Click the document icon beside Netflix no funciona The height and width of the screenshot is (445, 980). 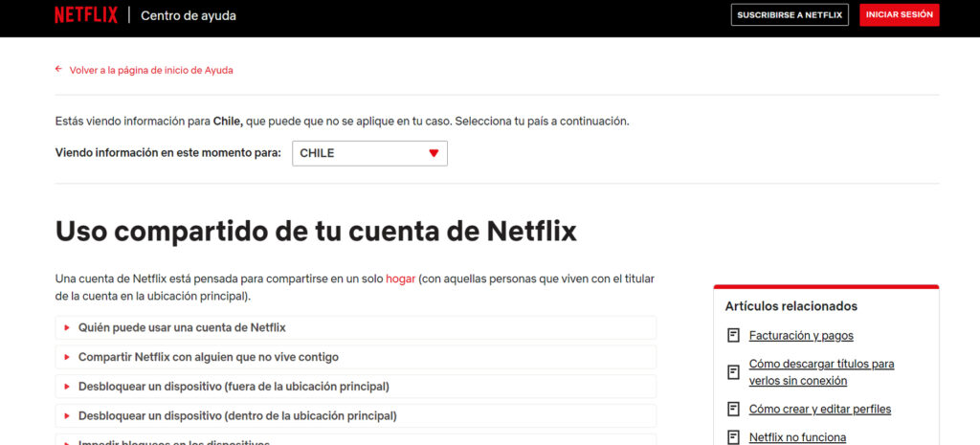tap(733, 437)
